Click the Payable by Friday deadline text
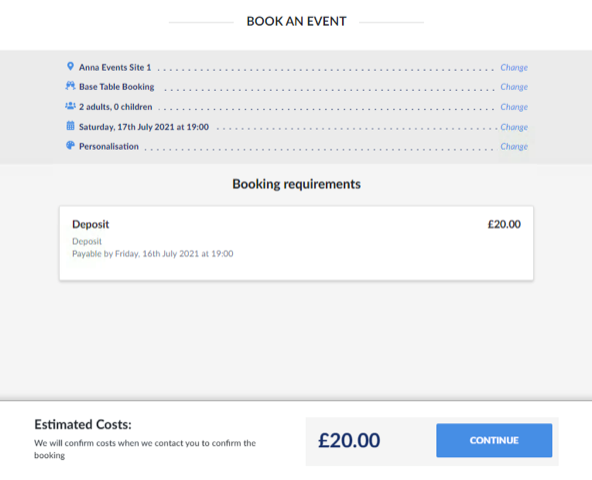Screen dimensions: 592x480 coord(153,254)
